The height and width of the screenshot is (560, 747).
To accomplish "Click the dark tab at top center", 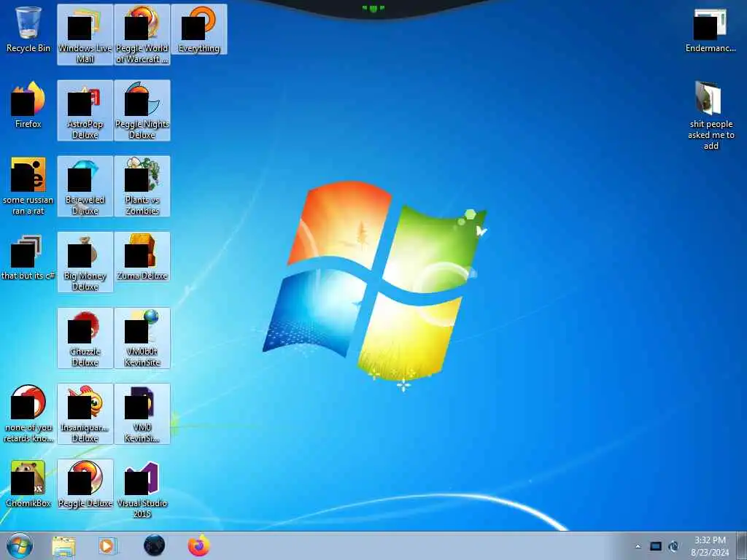I will point(373,9).
